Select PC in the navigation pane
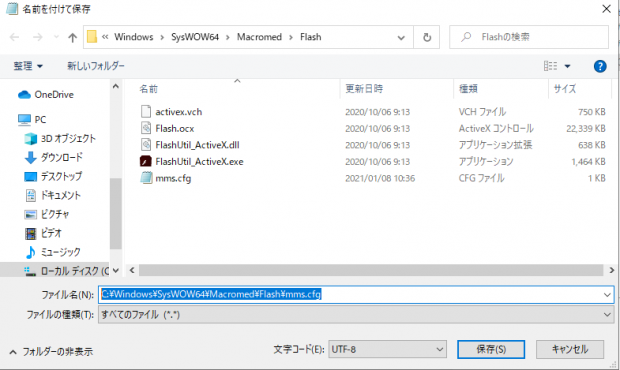This screenshot has height=370, width=620. pos(40,119)
